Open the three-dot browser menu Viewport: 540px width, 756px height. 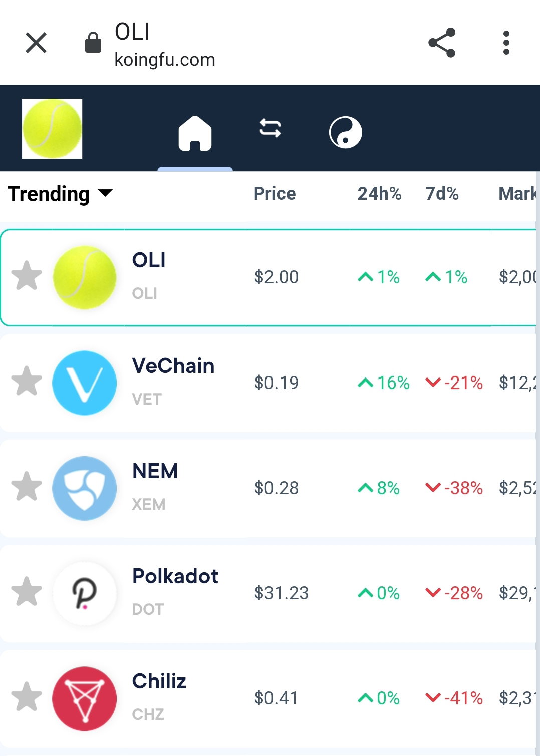pos(506,43)
